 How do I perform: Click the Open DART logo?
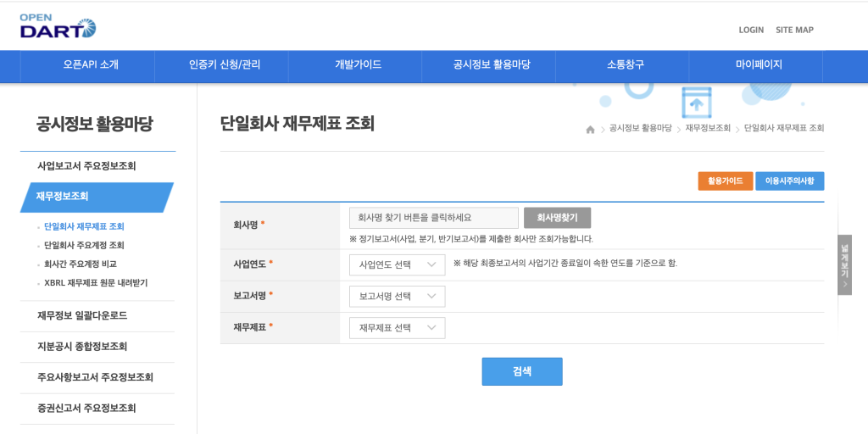tap(58, 26)
